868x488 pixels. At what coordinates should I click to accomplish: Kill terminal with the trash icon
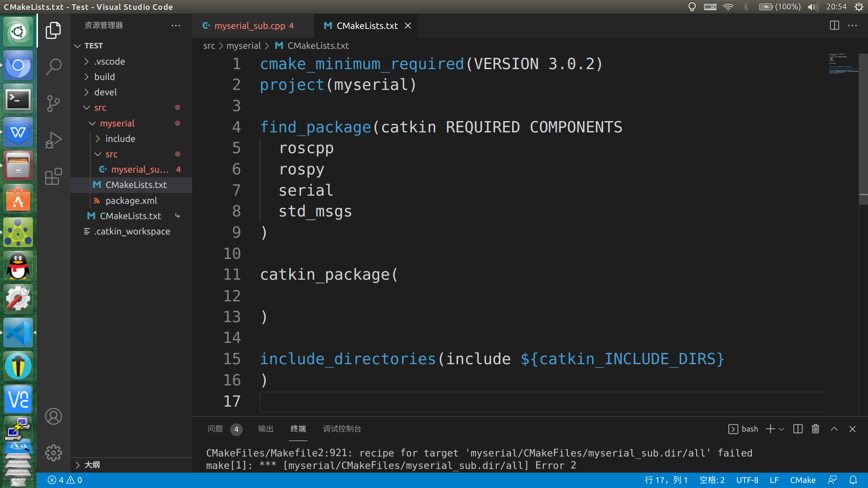(x=815, y=429)
